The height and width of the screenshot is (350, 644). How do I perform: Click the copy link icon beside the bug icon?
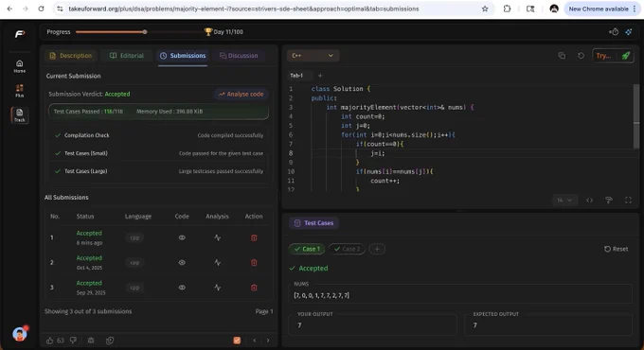[110, 341]
